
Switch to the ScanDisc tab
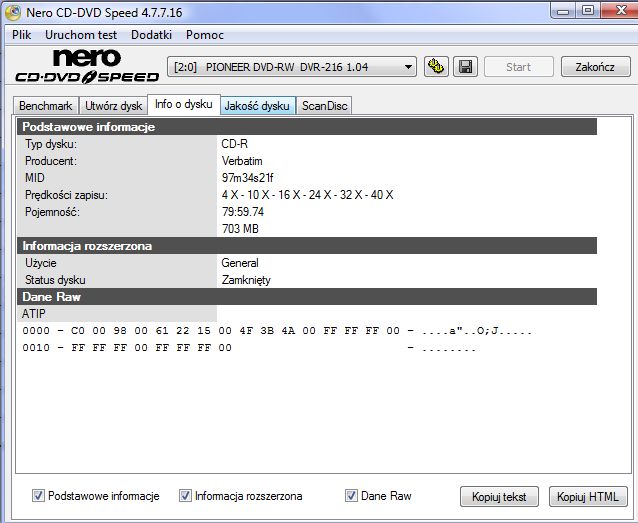[324, 106]
